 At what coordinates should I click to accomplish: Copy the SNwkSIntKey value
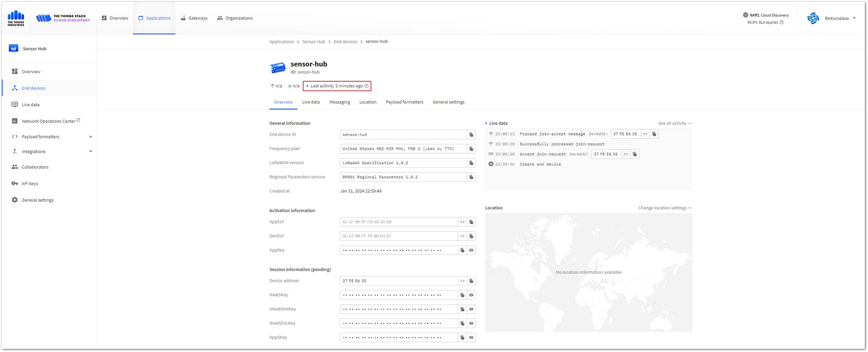click(462, 310)
